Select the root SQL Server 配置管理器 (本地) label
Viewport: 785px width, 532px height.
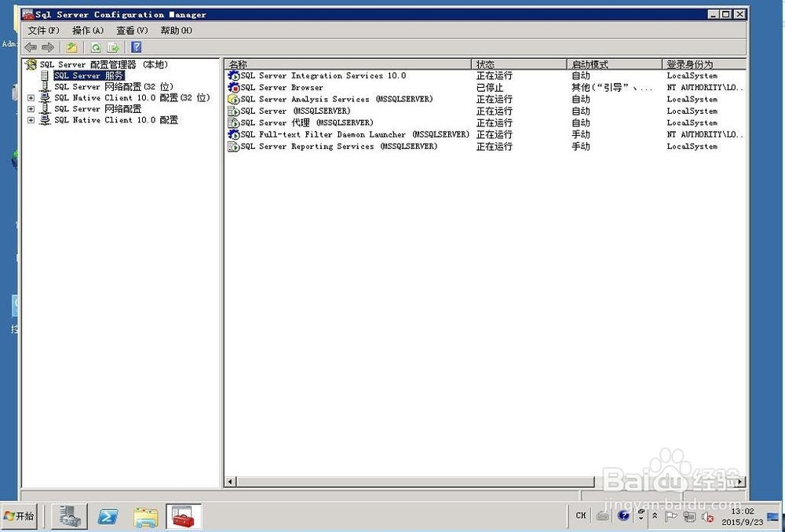104,64
